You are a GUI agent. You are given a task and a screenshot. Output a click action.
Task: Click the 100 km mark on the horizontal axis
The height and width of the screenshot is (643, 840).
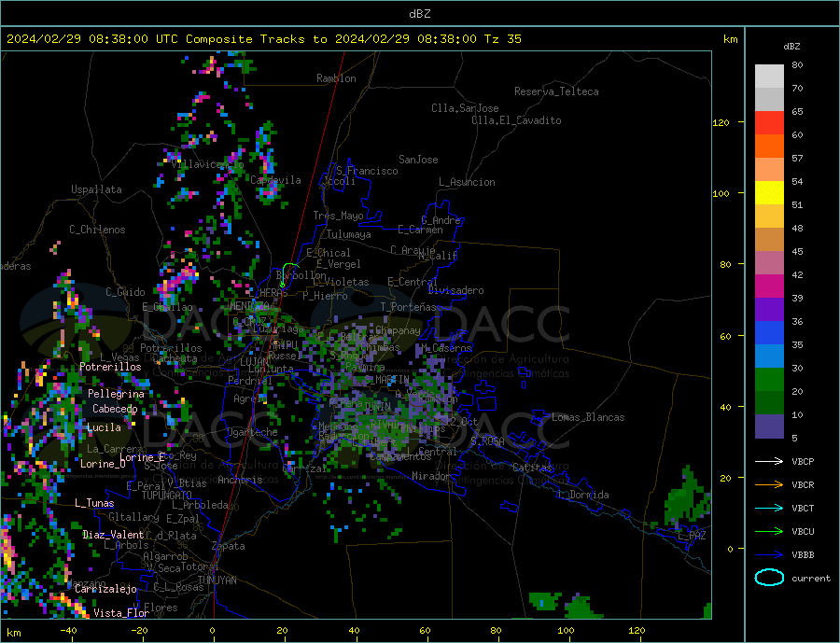tap(567, 631)
